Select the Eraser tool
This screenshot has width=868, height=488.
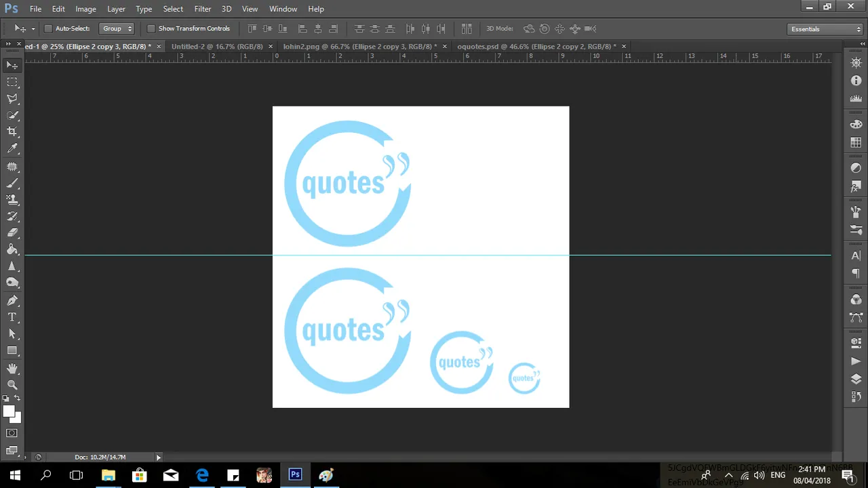[12, 233]
